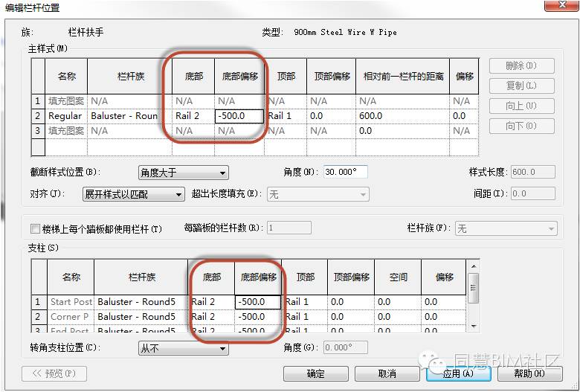
Task: Click the 删除(D) button
Action: pos(521,66)
